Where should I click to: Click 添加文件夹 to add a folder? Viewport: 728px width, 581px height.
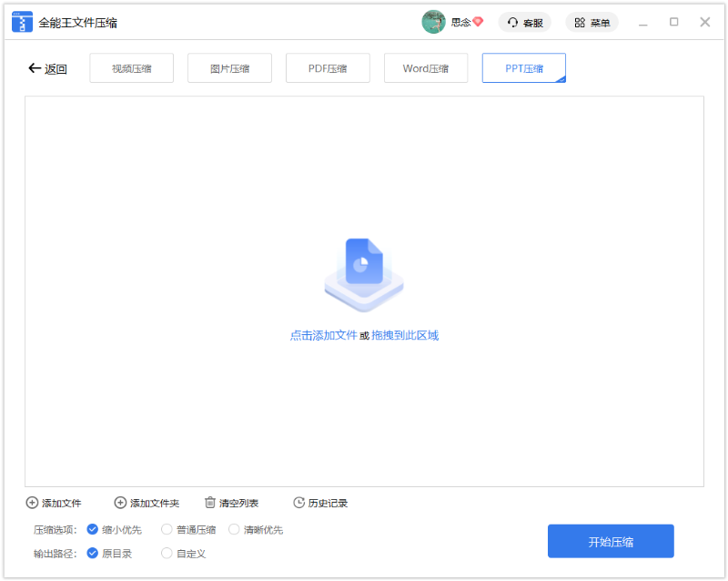147,503
